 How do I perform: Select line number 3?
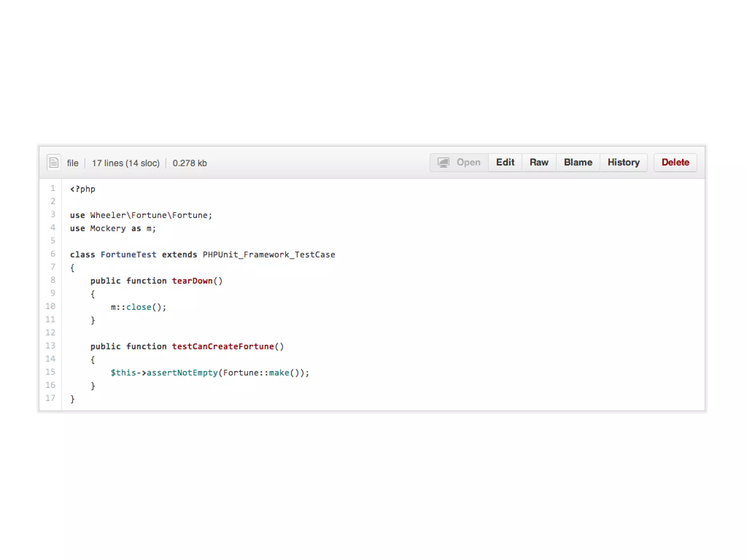(x=53, y=214)
